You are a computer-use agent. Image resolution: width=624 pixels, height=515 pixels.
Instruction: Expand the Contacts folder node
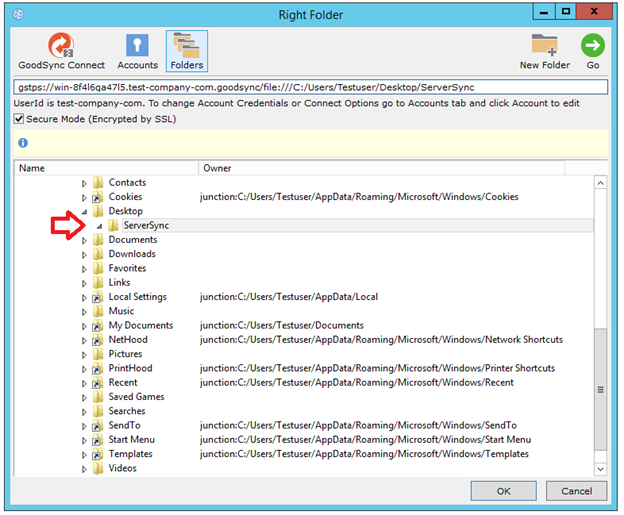84,183
